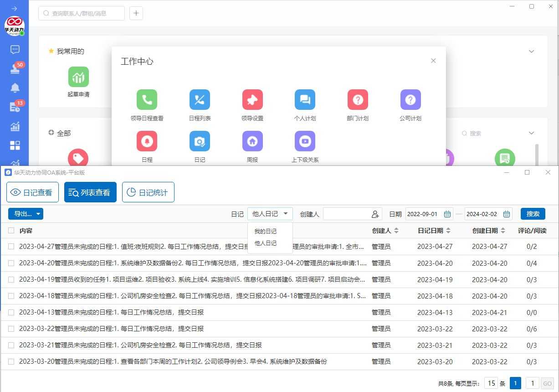The width and height of the screenshot is (559, 392).
Task: Click the 搜索 button
Action: tap(533, 214)
